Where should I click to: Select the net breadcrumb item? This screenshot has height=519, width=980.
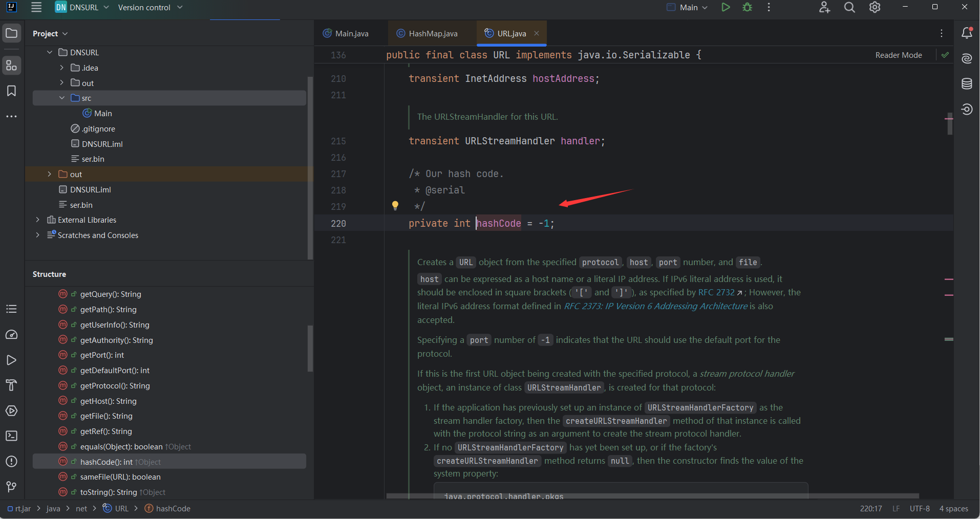click(81, 508)
